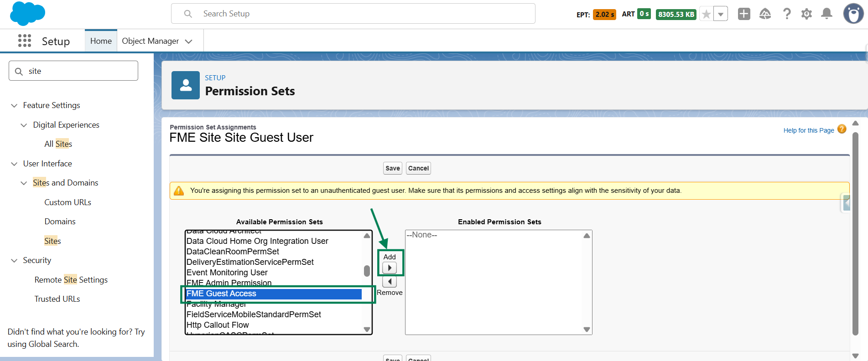Click the Salesforce cloud logo
The width and height of the screenshot is (868, 361).
point(27,14)
